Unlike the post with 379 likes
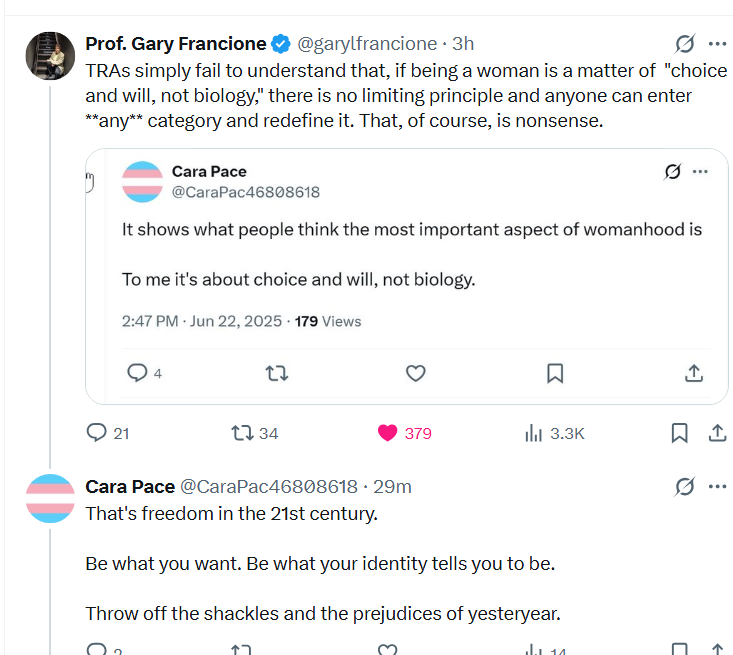The width and height of the screenshot is (733, 655). (388, 433)
